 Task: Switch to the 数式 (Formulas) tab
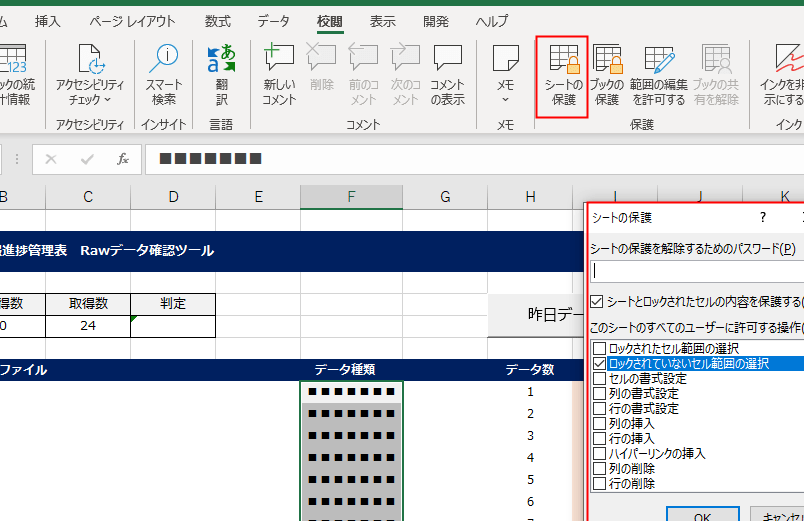(217, 22)
